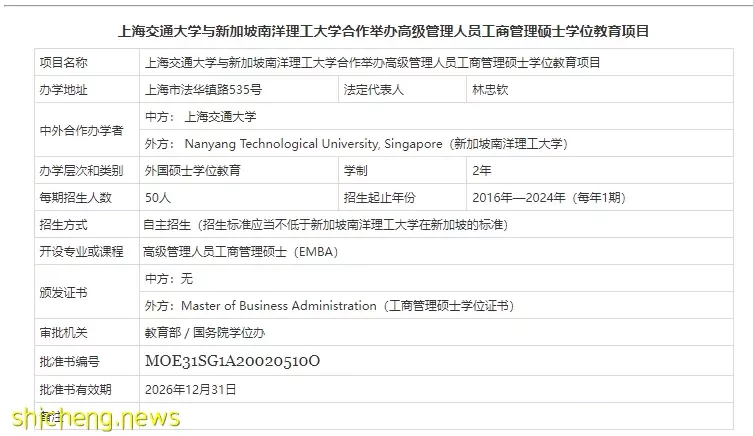Select the '审批机关' label cell

click(87, 332)
